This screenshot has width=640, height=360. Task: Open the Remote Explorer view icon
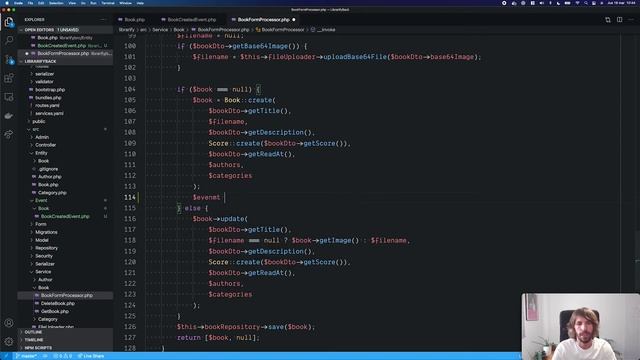click(9, 97)
